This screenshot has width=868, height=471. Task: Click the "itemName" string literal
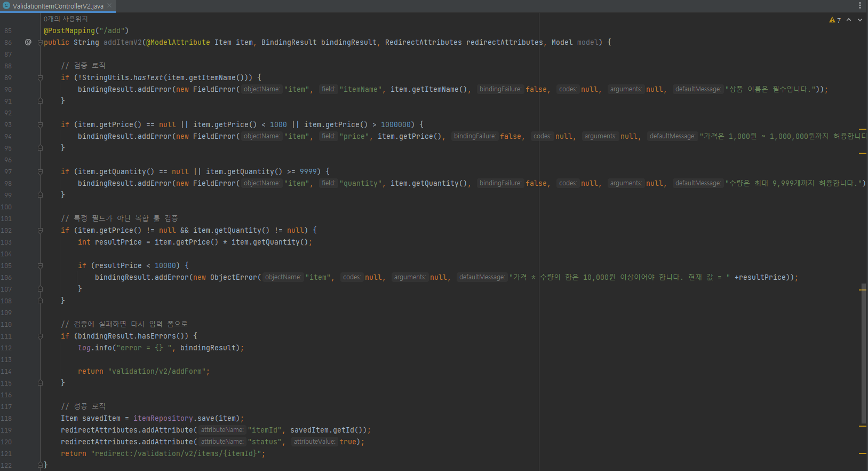pyautogui.click(x=361, y=89)
